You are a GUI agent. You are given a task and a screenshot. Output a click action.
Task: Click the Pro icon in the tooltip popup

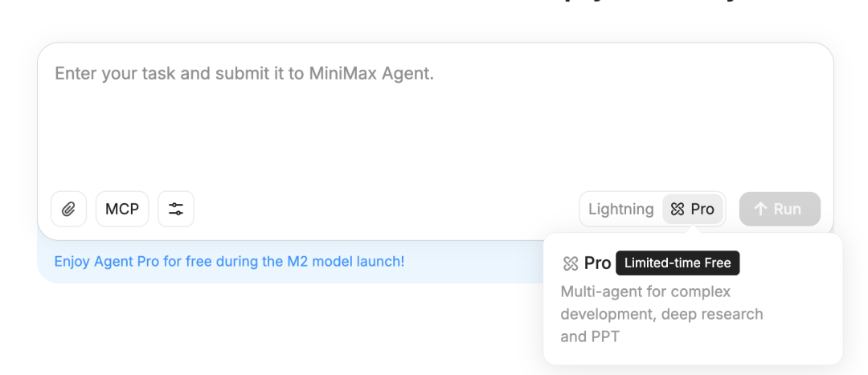(x=571, y=263)
